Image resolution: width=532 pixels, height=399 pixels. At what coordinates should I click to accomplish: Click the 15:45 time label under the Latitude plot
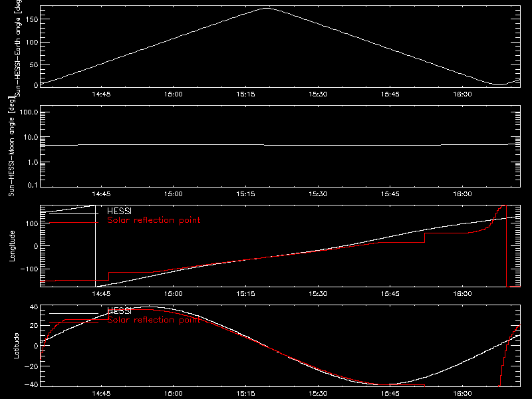(390, 393)
